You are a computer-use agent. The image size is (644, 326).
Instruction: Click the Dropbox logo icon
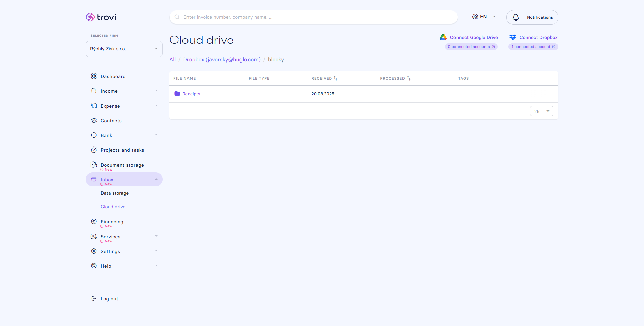(513, 37)
